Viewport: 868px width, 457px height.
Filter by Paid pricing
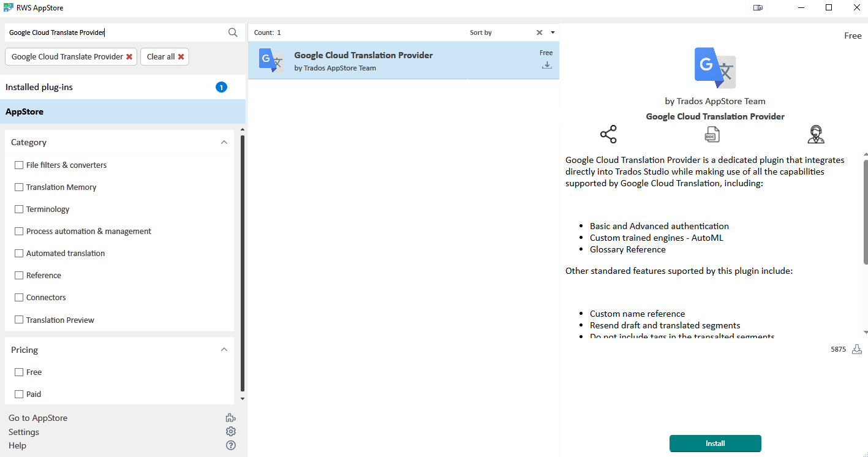[x=19, y=395]
